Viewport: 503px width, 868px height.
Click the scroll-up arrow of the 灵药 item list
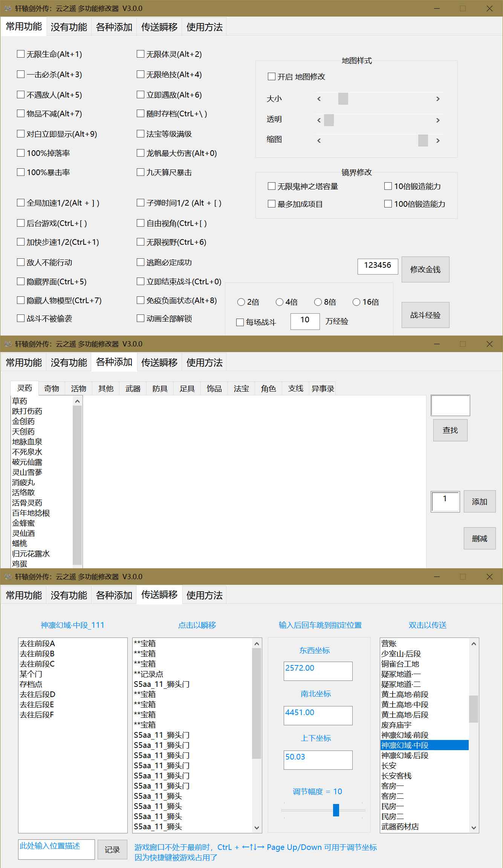[x=77, y=401]
